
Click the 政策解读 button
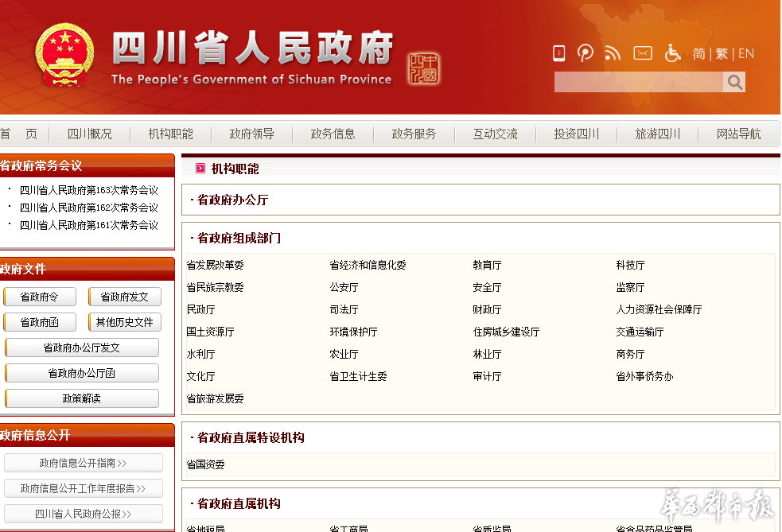82,398
